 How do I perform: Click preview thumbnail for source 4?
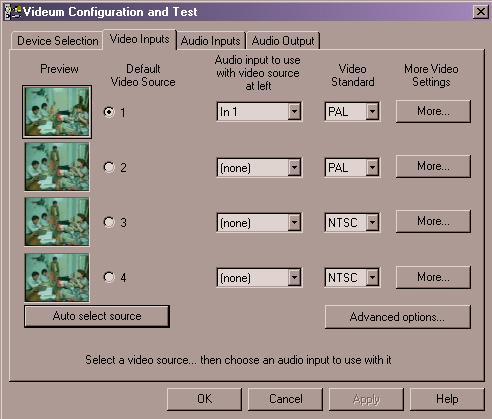tap(57, 277)
